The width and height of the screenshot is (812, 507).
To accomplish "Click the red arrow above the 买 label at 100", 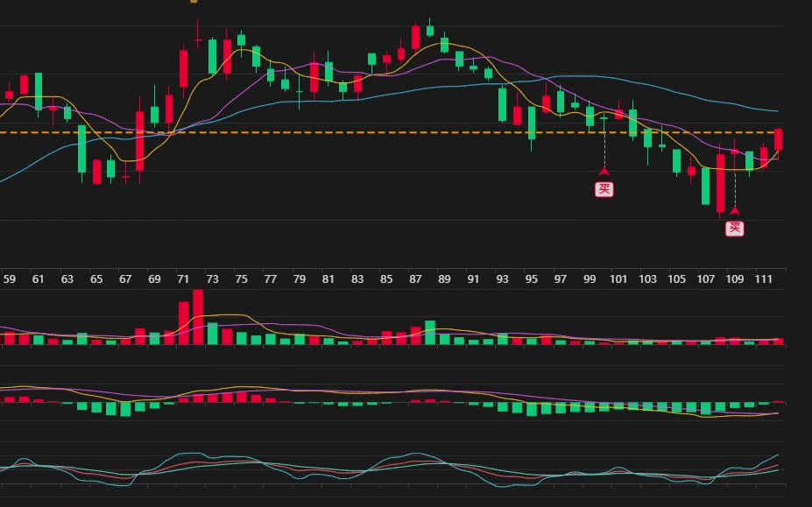I will tap(604, 172).
